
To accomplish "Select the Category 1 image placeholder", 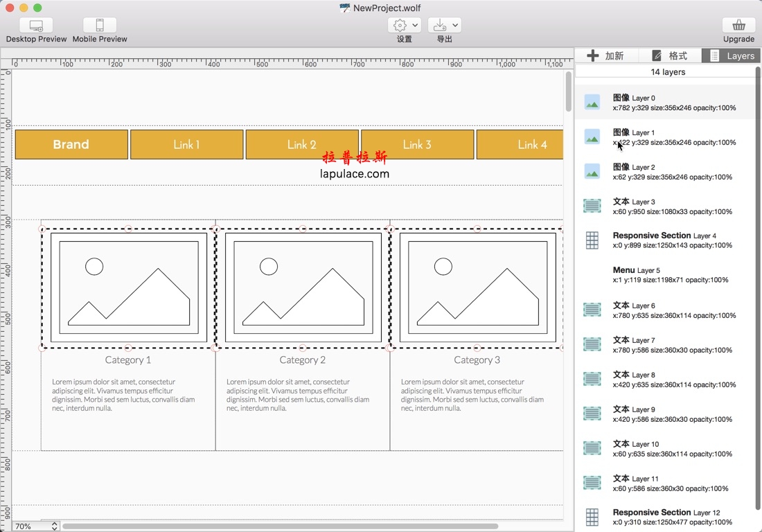I will [128, 288].
